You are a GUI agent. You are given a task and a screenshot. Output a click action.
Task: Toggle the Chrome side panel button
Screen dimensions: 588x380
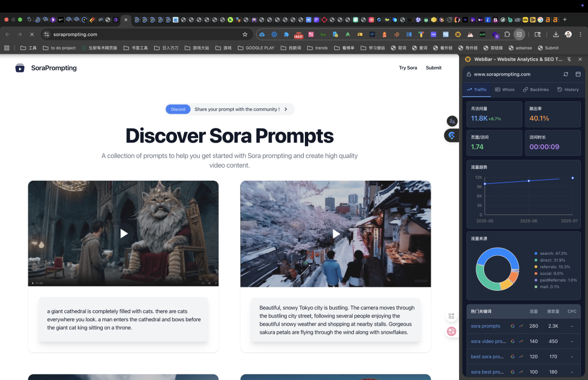click(x=519, y=34)
